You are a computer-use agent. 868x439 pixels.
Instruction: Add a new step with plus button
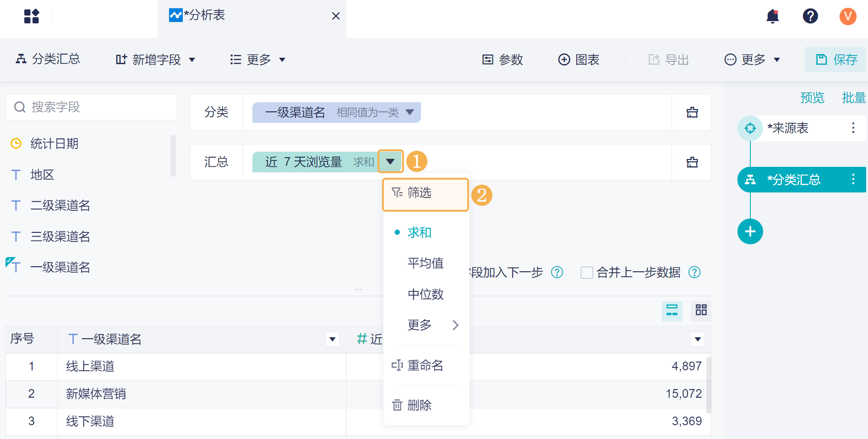click(x=750, y=231)
